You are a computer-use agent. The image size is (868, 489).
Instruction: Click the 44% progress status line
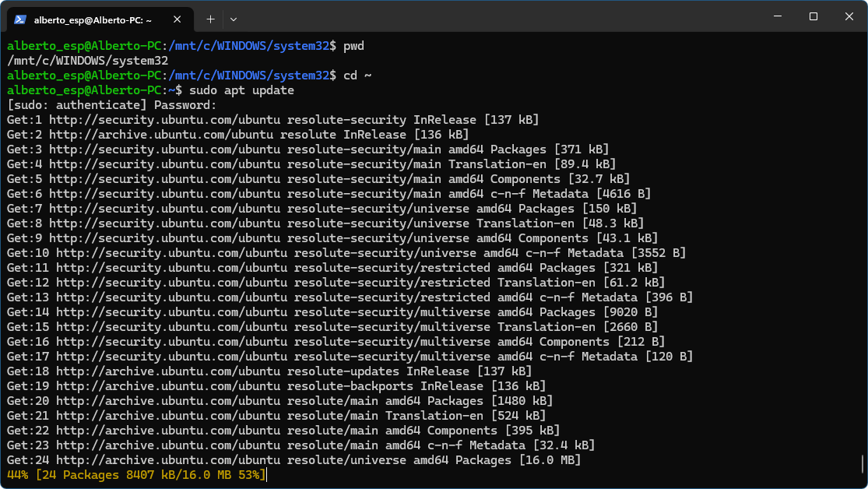[136, 475]
